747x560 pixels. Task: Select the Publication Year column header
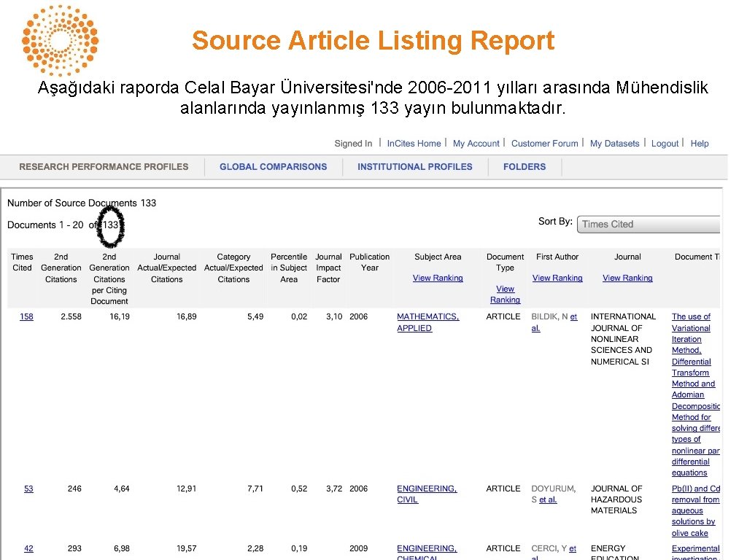(x=369, y=262)
